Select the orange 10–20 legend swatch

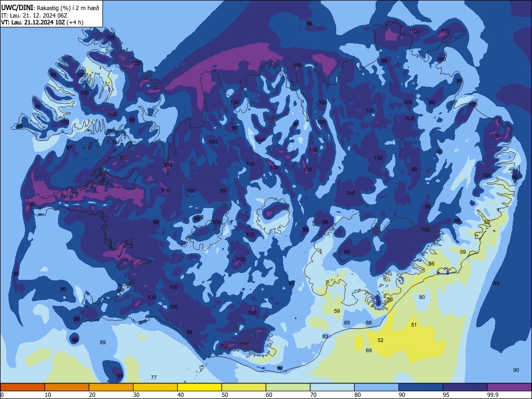coord(67,387)
